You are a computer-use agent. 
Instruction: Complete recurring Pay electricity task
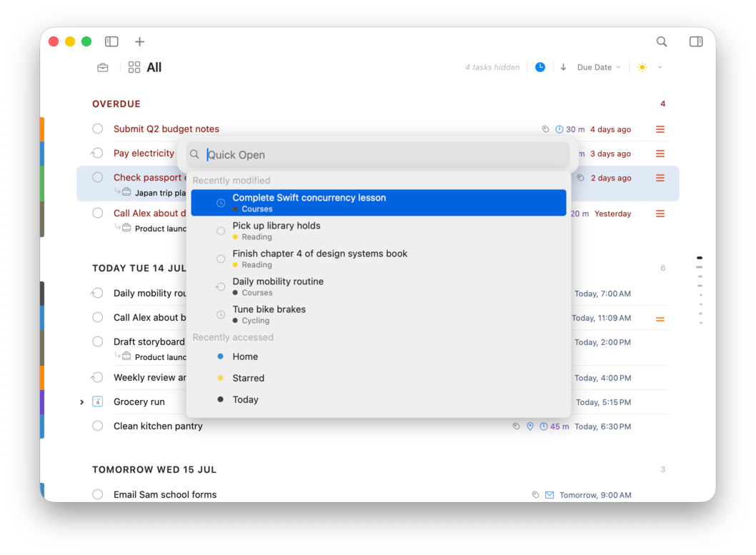[x=97, y=153]
